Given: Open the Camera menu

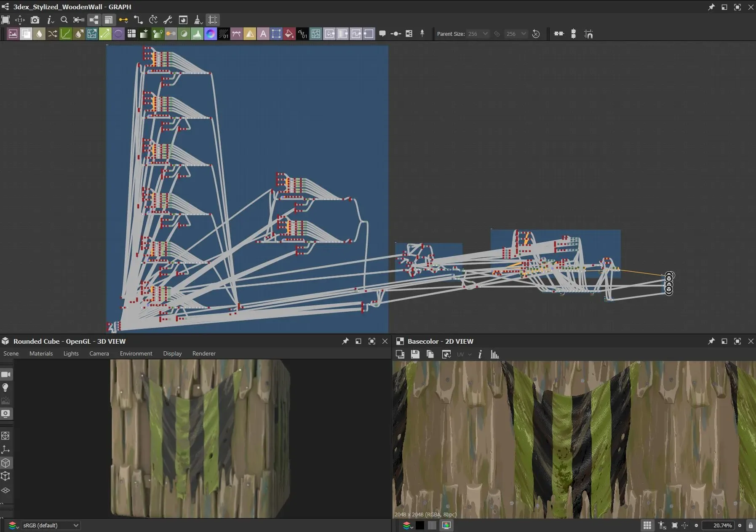Looking at the screenshot, I should tap(99, 353).
